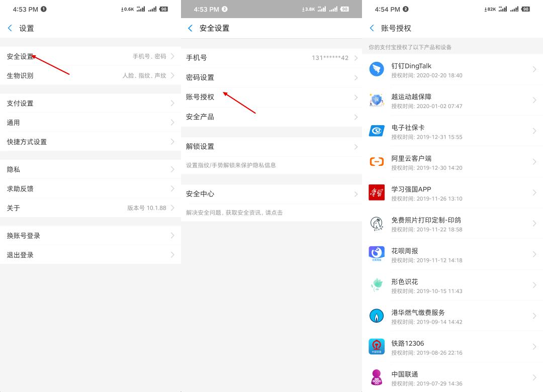Screen dimensions: 543x392
Task: Click the 花呗周报 service icon
Action: [x=377, y=255]
